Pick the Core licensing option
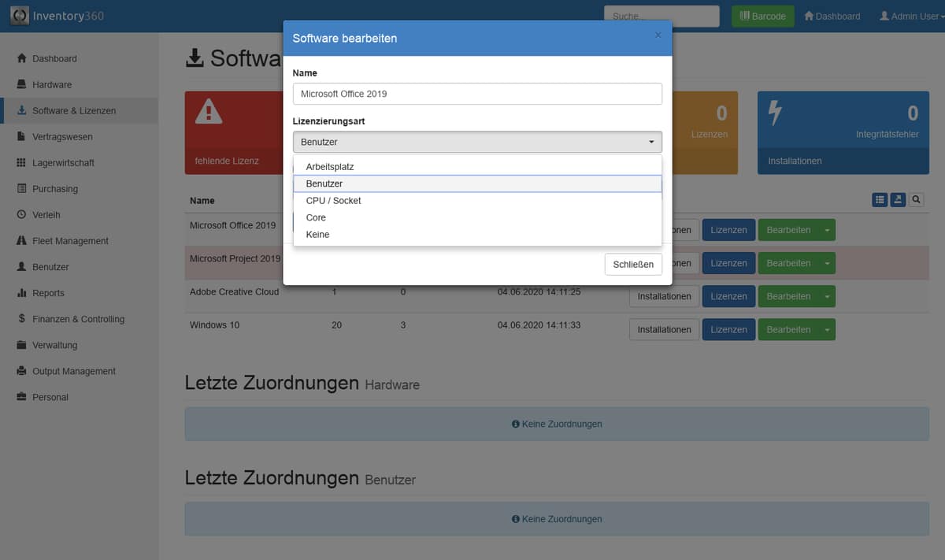 tap(316, 217)
